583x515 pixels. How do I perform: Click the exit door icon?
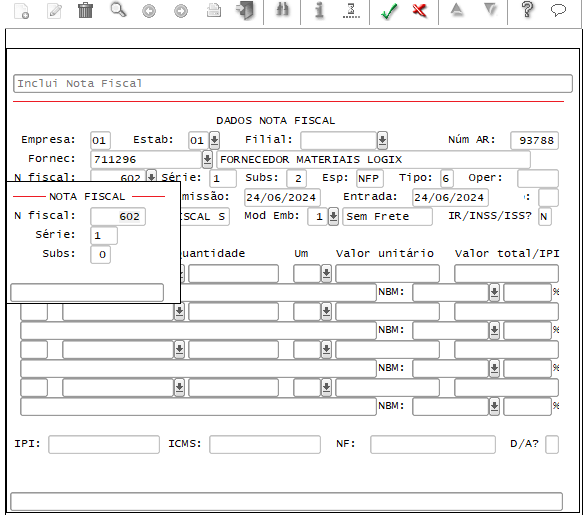point(245,10)
